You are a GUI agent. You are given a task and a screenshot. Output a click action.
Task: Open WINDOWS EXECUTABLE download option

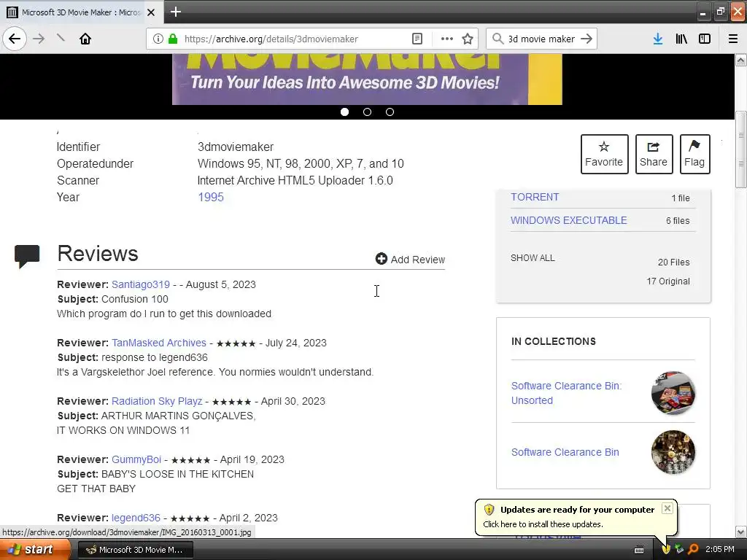[x=568, y=220]
